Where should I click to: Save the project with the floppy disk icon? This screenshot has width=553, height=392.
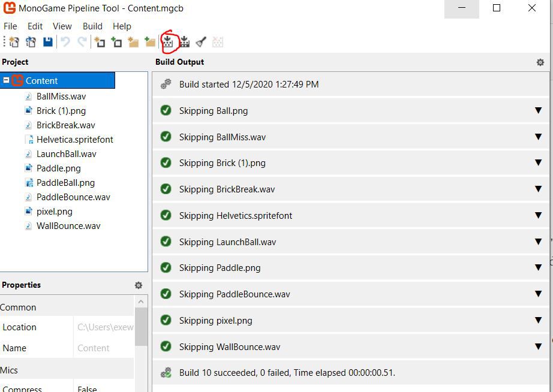47,42
